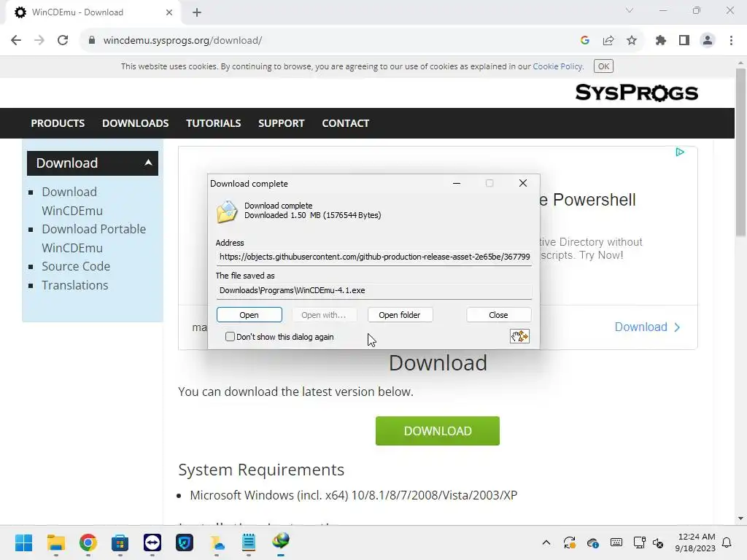747x560 pixels.
Task: Open the Chrome profile avatar
Action: click(708, 41)
